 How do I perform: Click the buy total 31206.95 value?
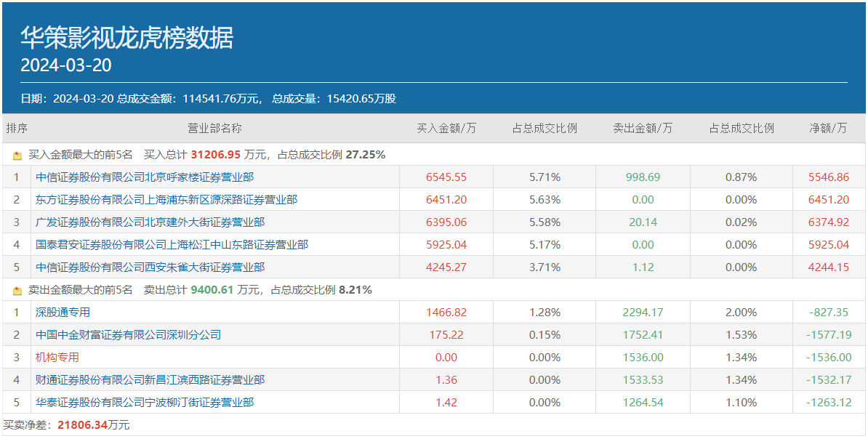[215, 155]
